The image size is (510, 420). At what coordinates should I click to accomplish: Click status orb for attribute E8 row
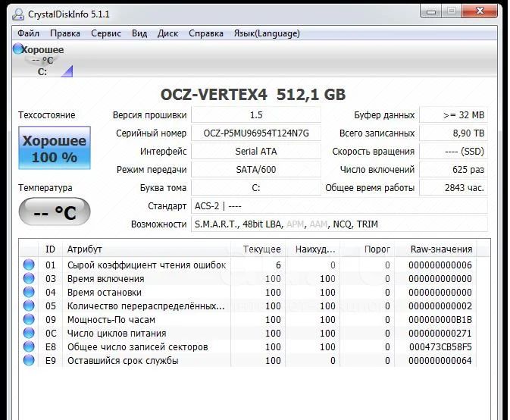click(x=29, y=346)
